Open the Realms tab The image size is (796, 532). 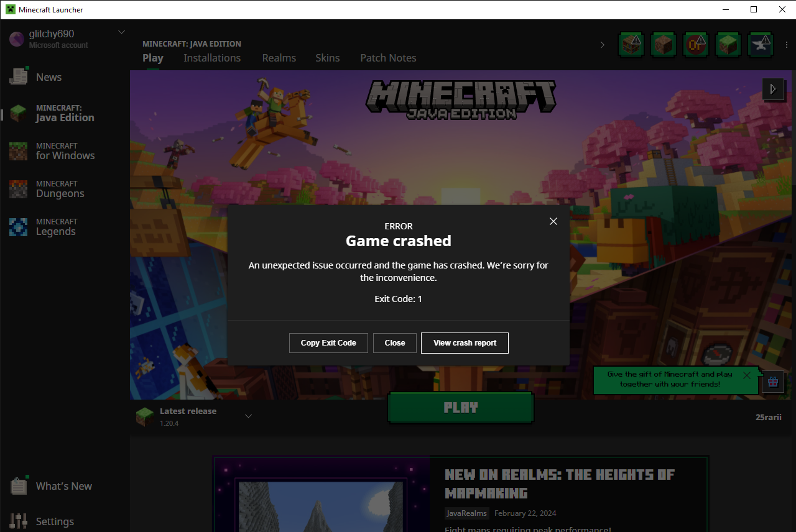click(279, 58)
